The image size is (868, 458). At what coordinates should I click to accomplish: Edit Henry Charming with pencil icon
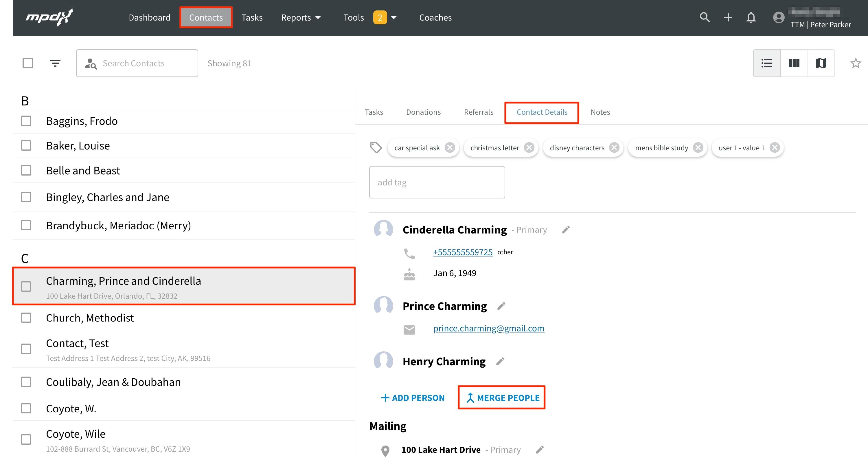(500, 361)
